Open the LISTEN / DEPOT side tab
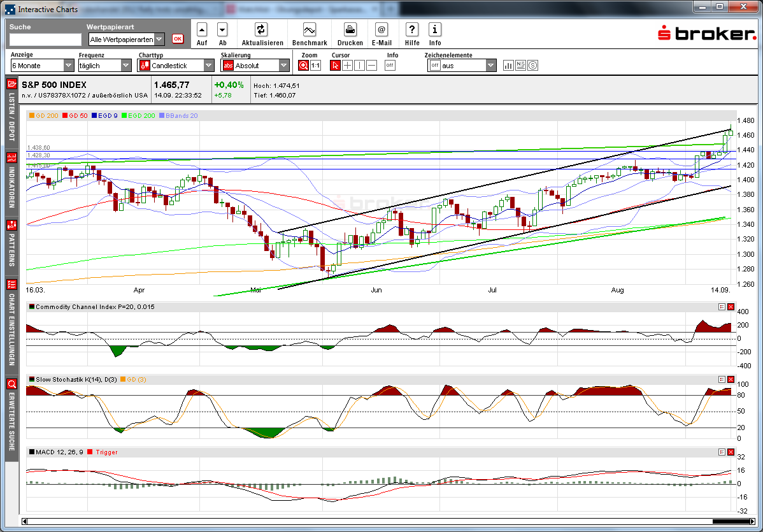The height and width of the screenshot is (532, 763). (x=11, y=117)
